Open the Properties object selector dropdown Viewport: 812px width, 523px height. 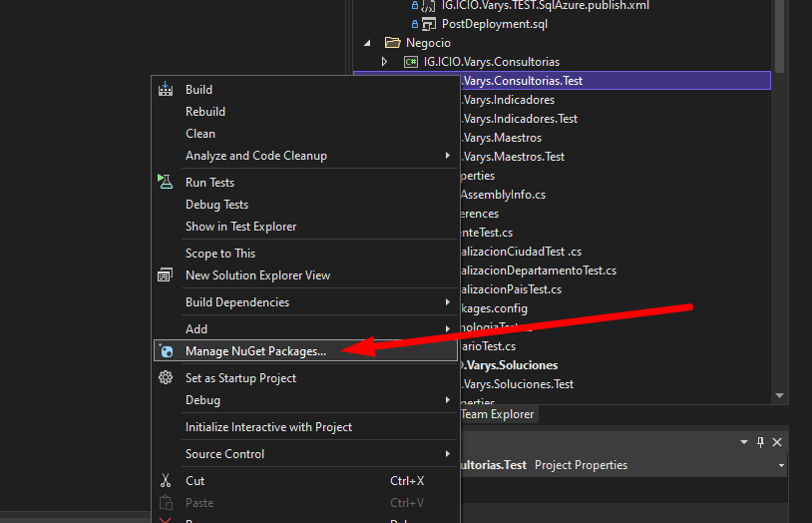point(781,465)
